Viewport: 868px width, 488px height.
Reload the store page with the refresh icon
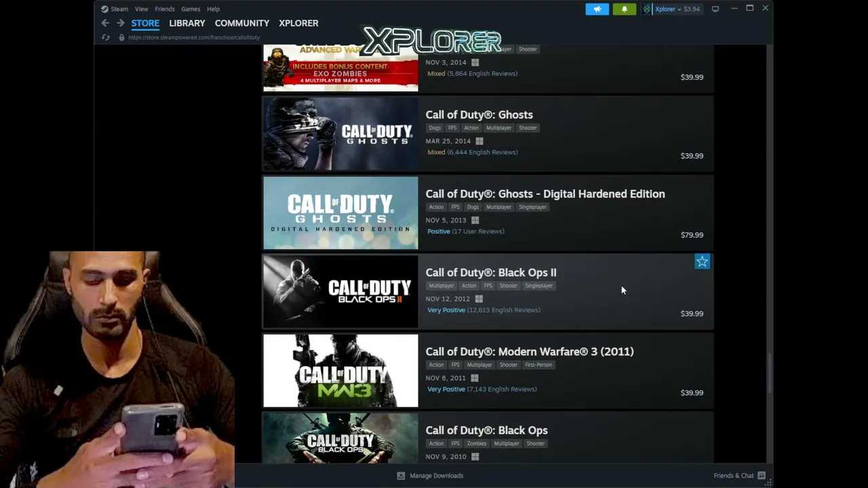click(106, 37)
